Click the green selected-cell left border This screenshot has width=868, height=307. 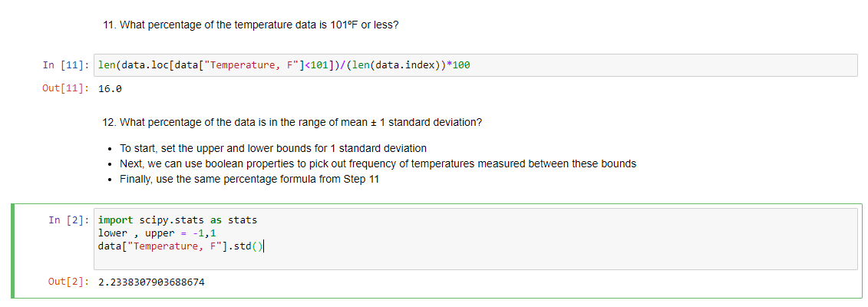13,251
